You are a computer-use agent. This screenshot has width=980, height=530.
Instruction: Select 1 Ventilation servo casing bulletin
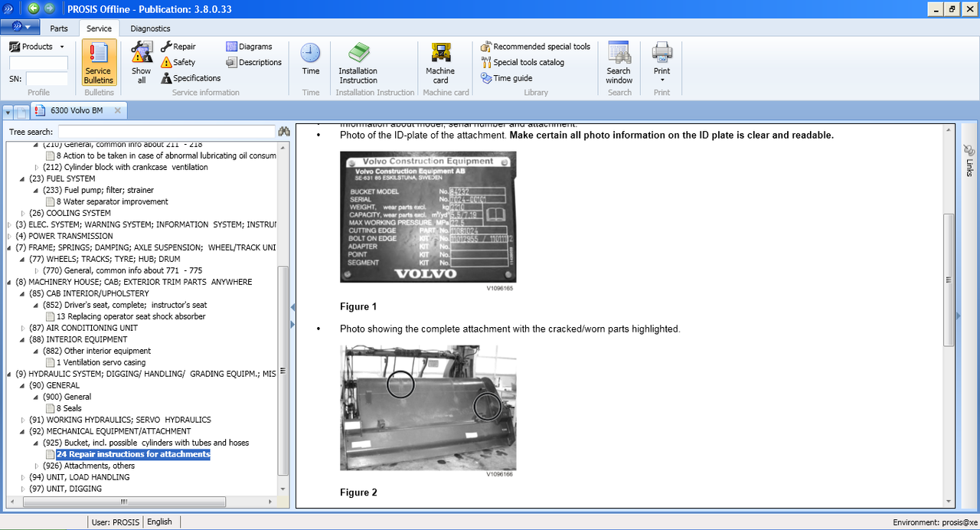(x=101, y=362)
